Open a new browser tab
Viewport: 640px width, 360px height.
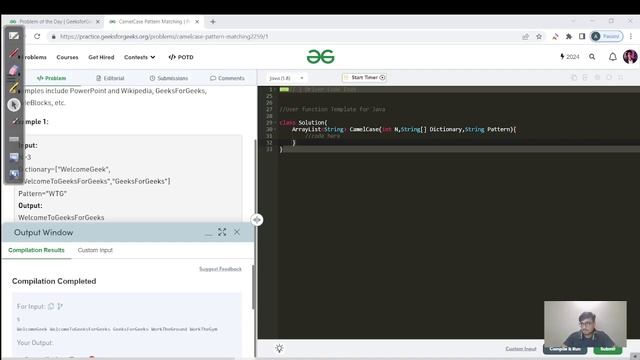213,22
